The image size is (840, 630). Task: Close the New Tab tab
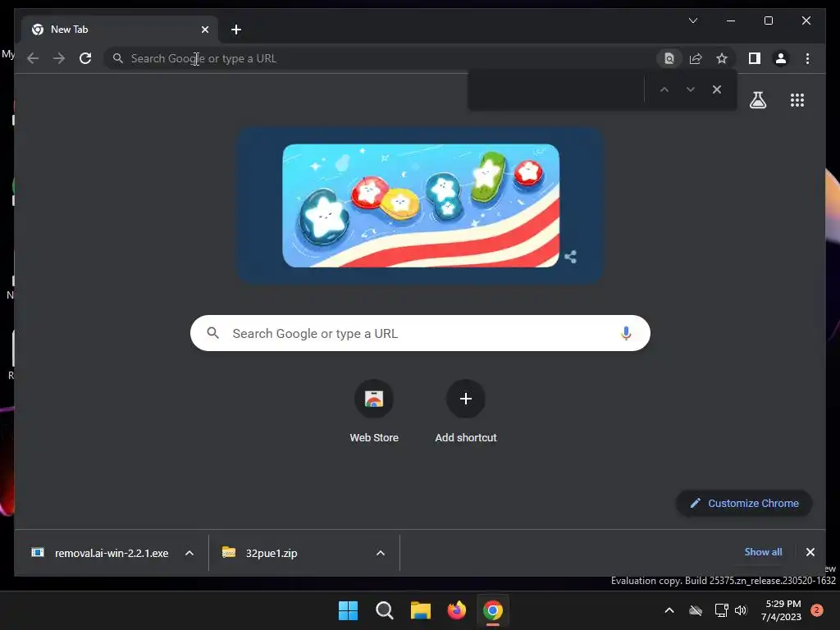(204, 30)
